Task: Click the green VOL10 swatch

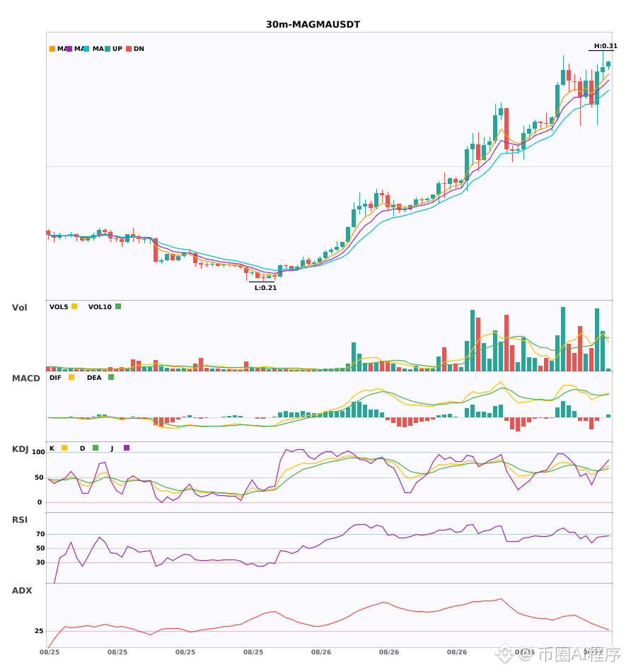Action: point(118,306)
